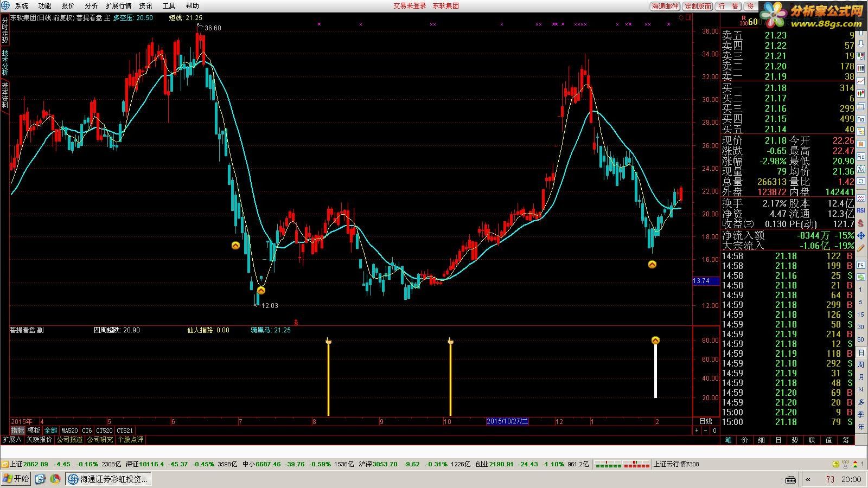Select 60-minute period button
This screenshot has height=488, width=868.
[x=861, y=339]
